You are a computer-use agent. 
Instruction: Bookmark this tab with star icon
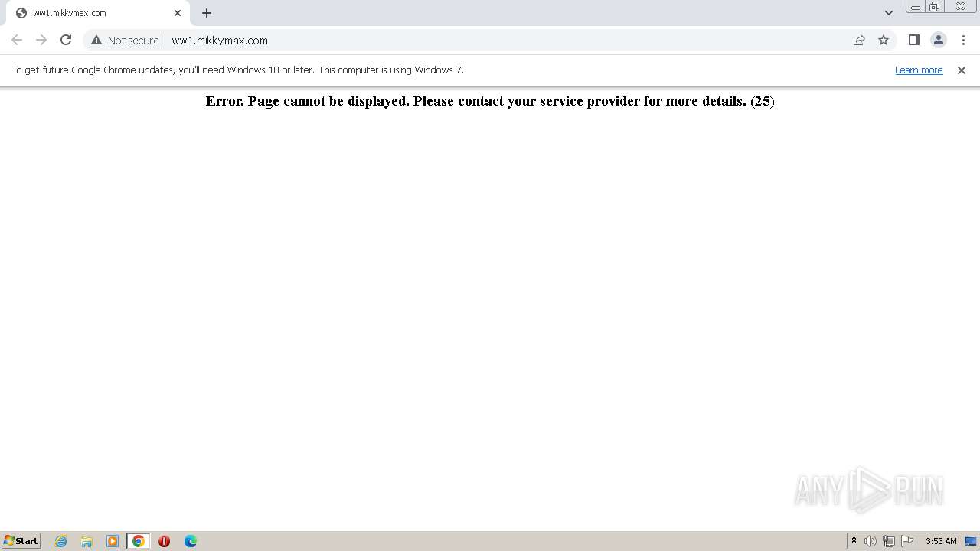[884, 40]
